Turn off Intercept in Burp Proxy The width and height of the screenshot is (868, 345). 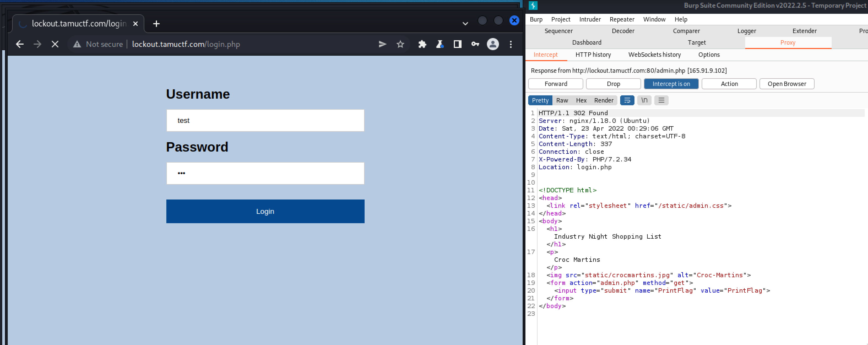pyautogui.click(x=671, y=84)
